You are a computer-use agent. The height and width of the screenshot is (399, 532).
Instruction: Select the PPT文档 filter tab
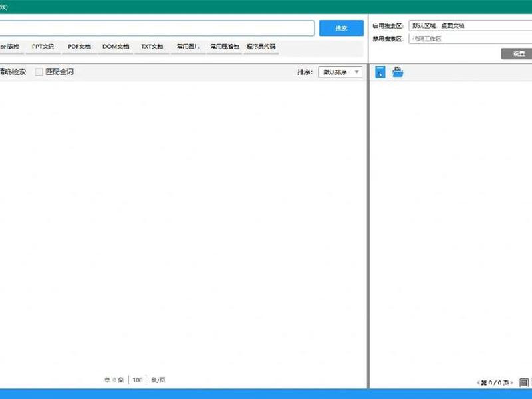pyautogui.click(x=43, y=47)
